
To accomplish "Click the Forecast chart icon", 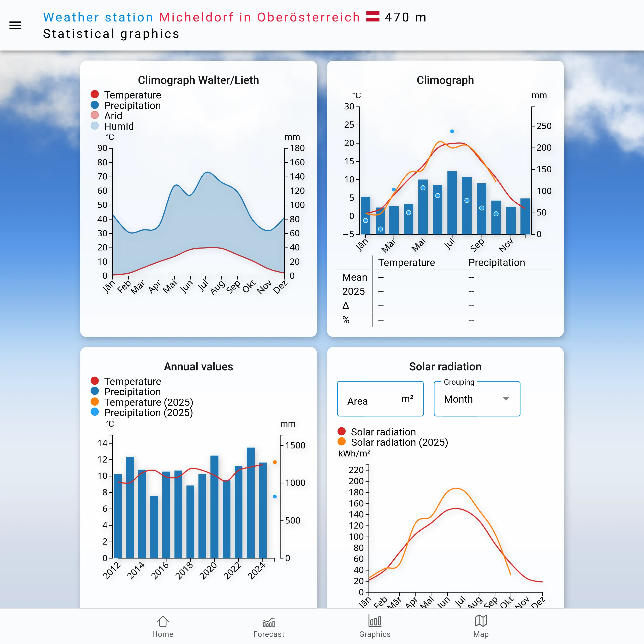I will (x=269, y=622).
